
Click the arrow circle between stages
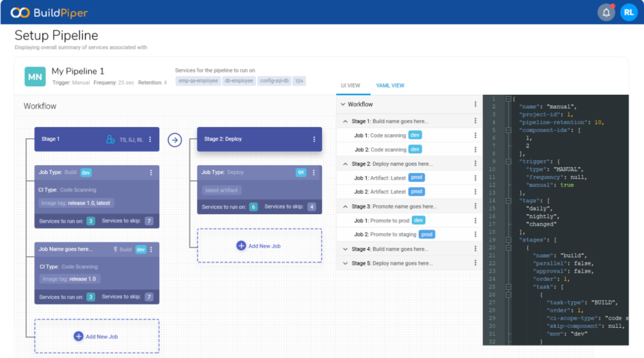tap(175, 139)
